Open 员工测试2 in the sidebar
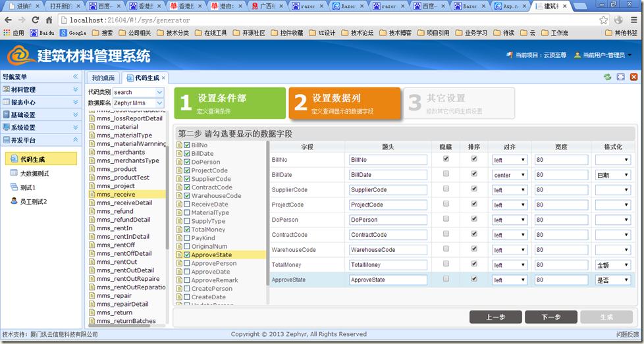This screenshot has height=344, width=644. [x=34, y=201]
